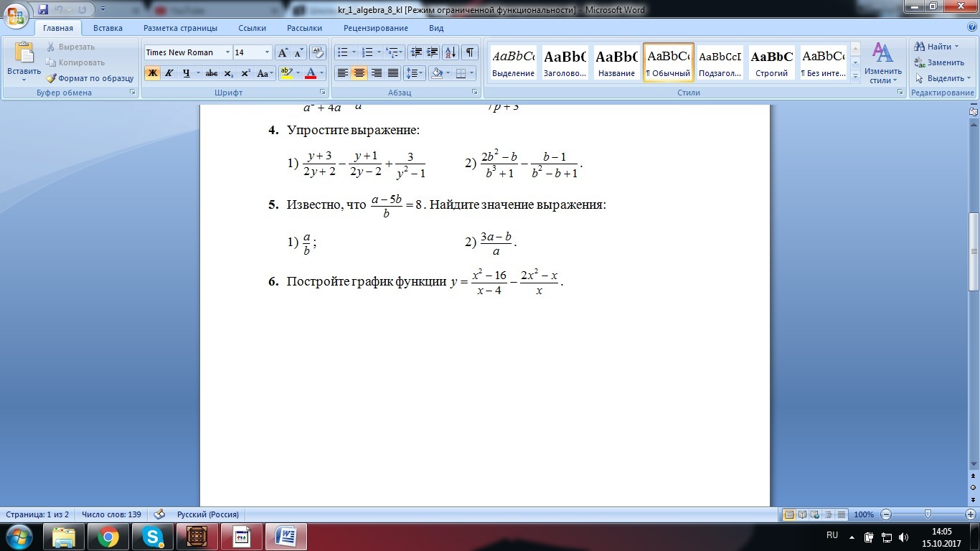Apply the red font color

(311, 73)
